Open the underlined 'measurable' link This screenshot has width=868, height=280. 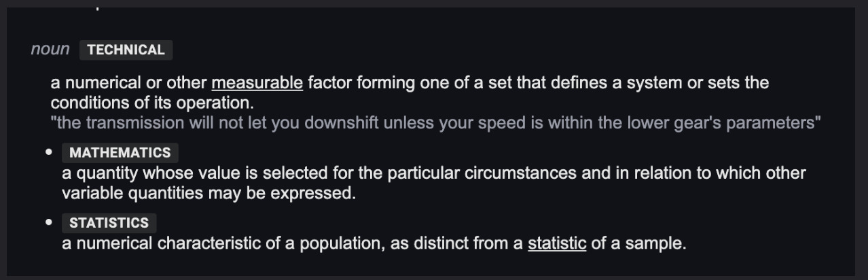click(257, 84)
